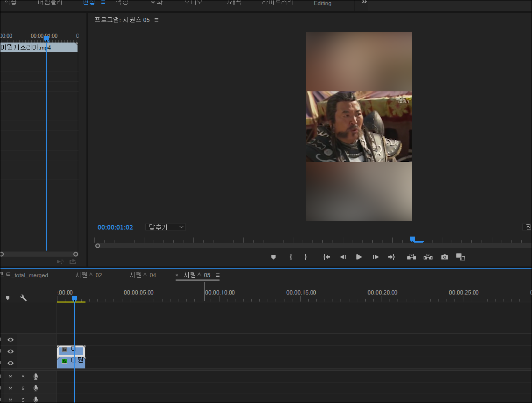Click the 00:00:10:00 mark on timeline ruler
The height and width of the screenshot is (403, 532).
click(220, 292)
